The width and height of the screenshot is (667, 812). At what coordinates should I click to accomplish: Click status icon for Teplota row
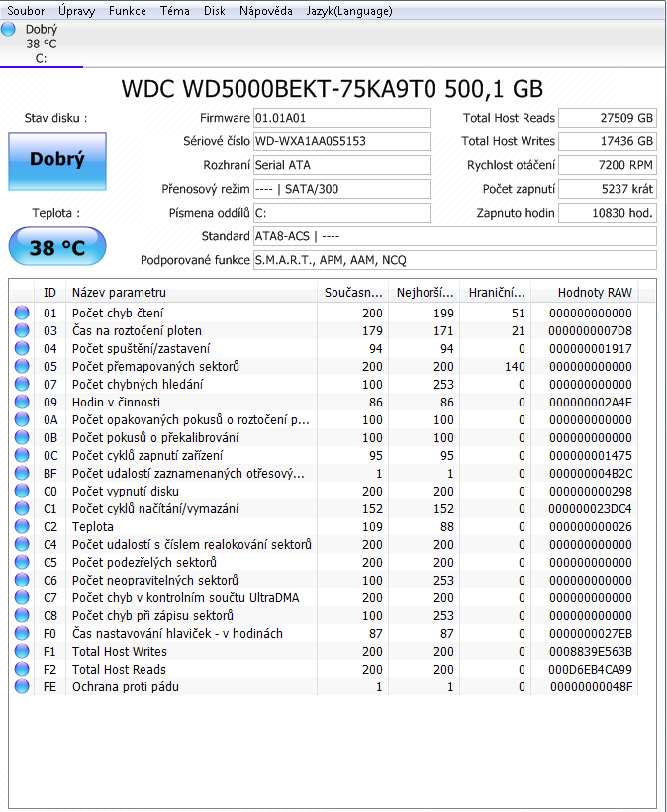(22, 526)
